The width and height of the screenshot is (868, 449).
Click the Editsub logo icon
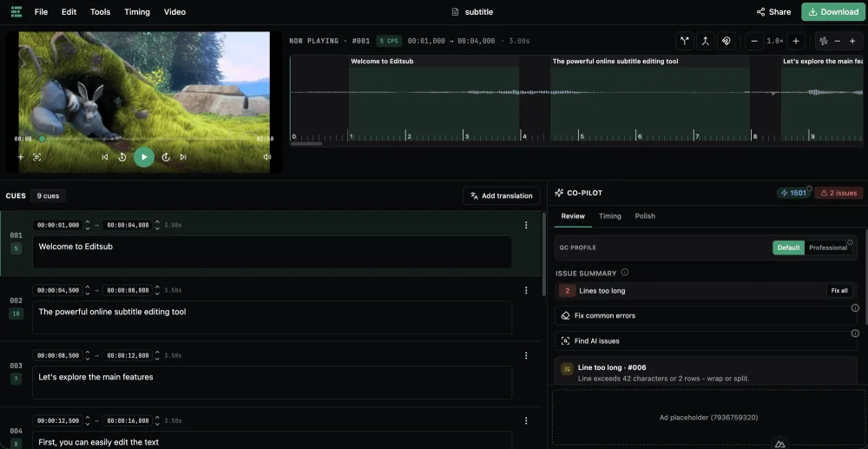click(16, 11)
